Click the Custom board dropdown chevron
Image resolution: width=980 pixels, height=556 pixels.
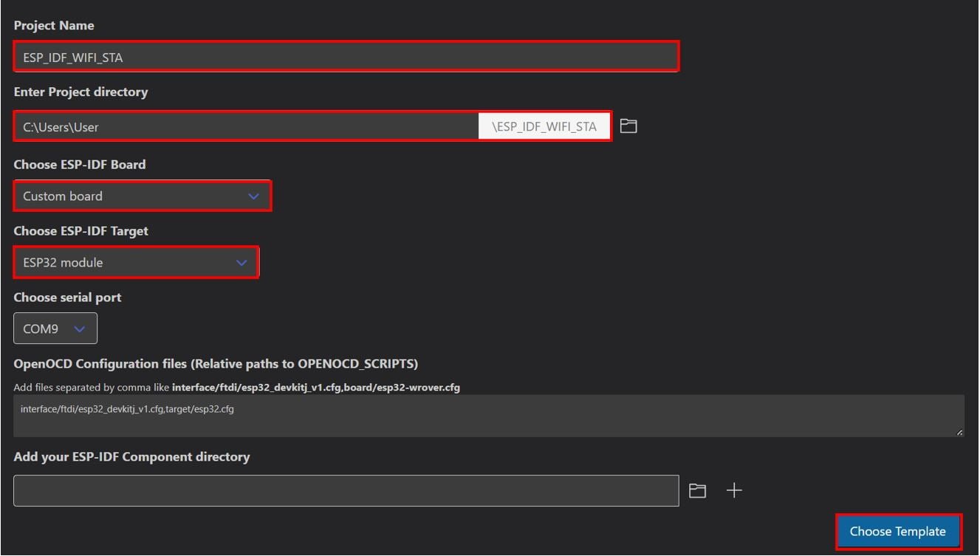click(253, 196)
